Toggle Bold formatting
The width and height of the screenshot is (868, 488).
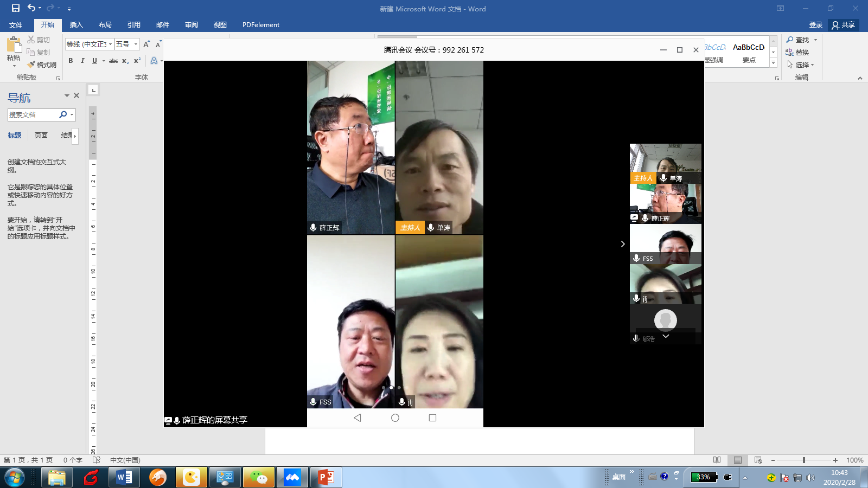coord(71,61)
